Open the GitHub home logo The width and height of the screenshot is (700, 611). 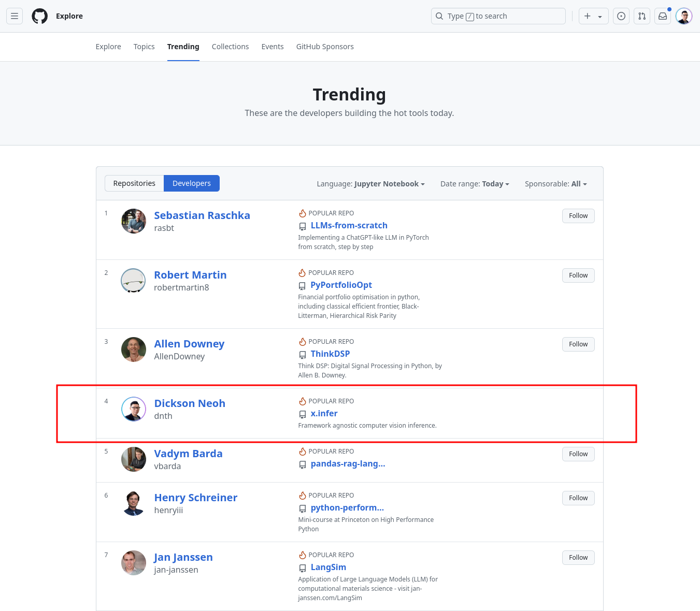pos(39,16)
